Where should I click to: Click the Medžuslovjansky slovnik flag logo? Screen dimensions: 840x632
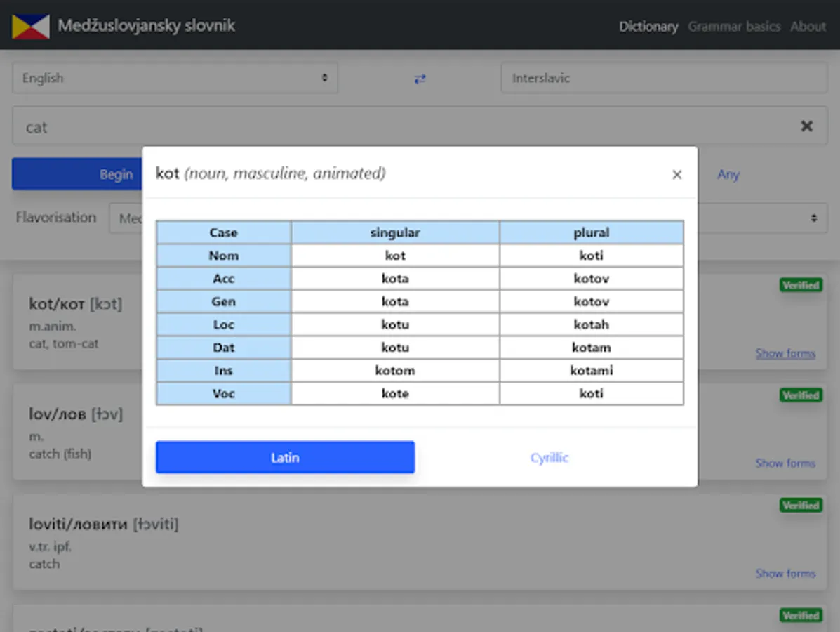(31, 26)
